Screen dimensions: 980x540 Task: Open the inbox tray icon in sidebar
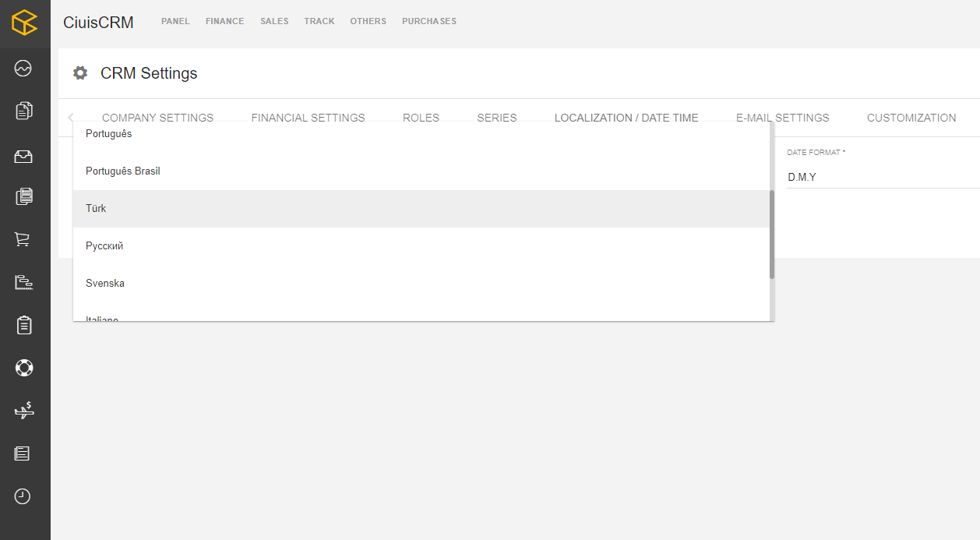click(x=23, y=157)
